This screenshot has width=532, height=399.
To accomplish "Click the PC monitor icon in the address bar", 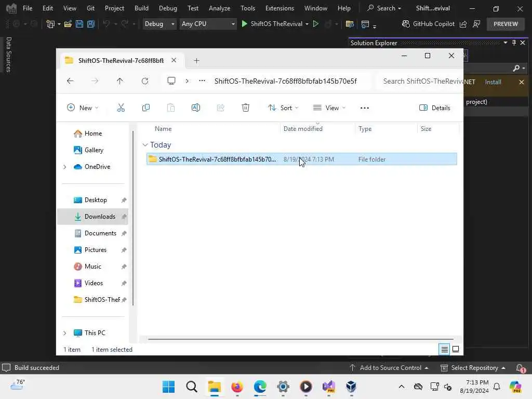I will pyautogui.click(x=171, y=81).
